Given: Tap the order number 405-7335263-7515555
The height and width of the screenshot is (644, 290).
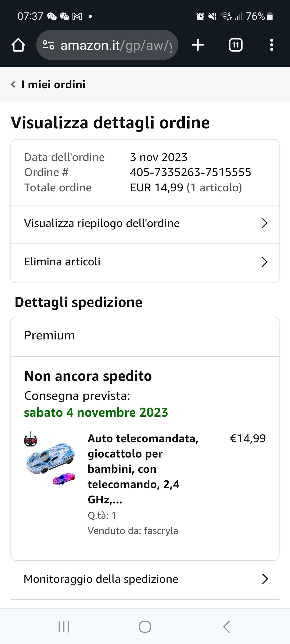Looking at the screenshot, I should tap(190, 172).
